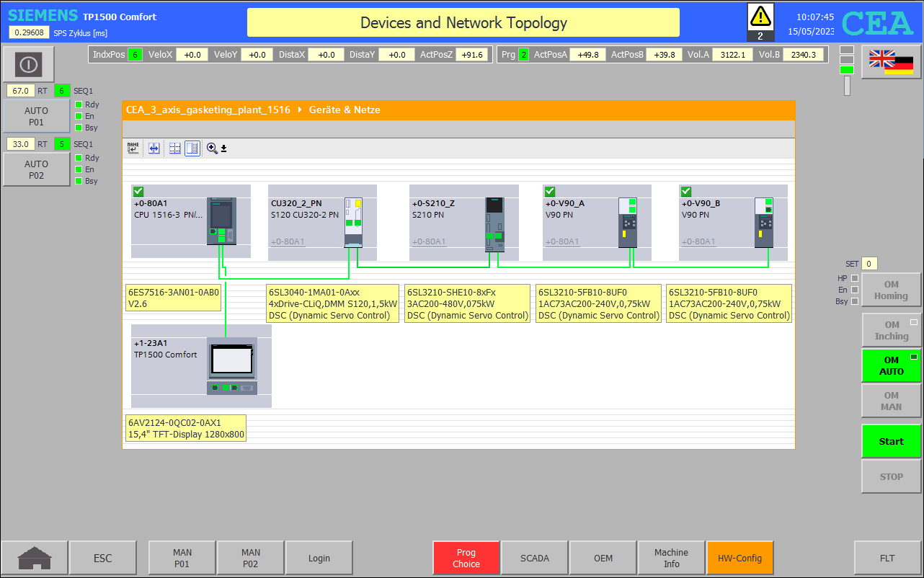Click the HP indicator box below SET
Viewport: 924px width, 578px height.
[855, 278]
